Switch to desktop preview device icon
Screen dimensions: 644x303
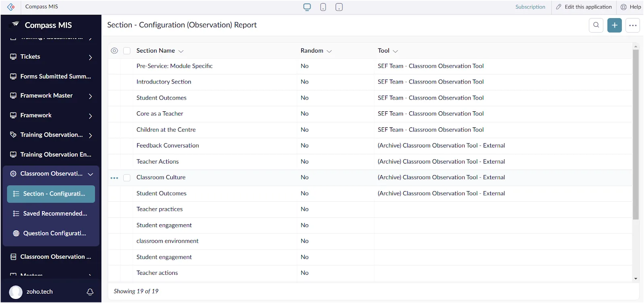[x=307, y=7]
